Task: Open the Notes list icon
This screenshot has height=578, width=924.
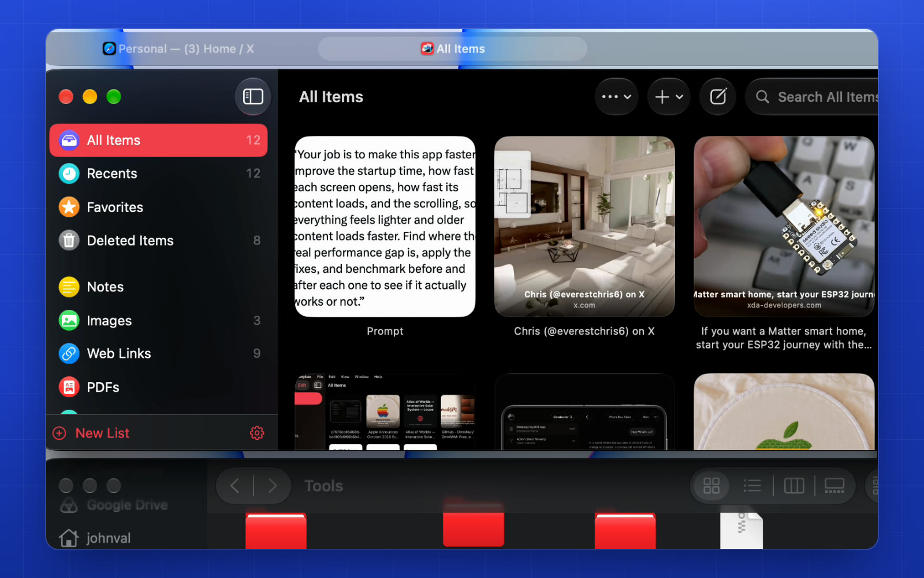Action: pyautogui.click(x=69, y=287)
